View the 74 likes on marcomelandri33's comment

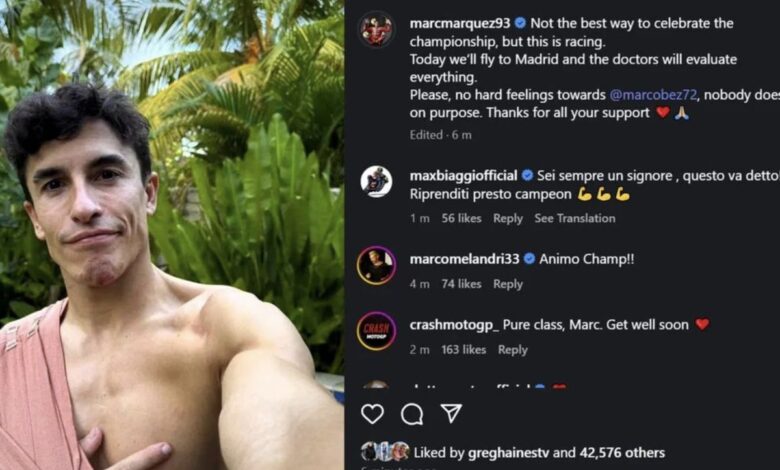pyautogui.click(x=461, y=284)
